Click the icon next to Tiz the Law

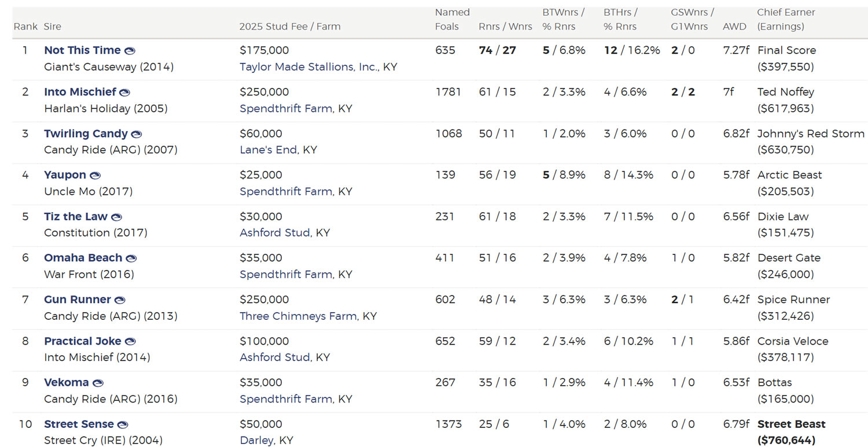pyautogui.click(x=116, y=217)
